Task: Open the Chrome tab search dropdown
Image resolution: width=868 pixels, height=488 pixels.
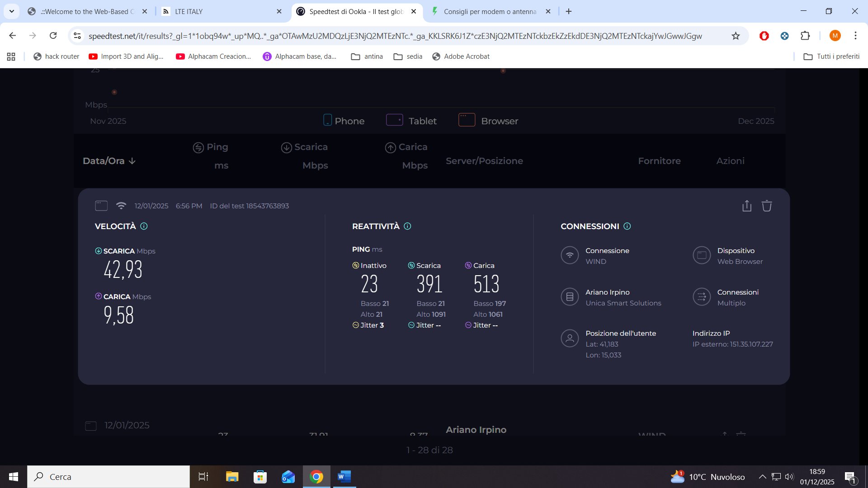Action: (12, 11)
